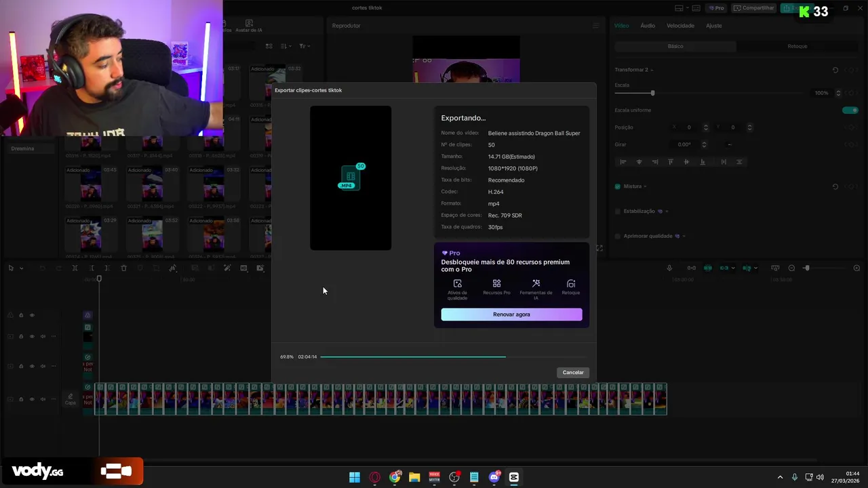
Task: Switch to the Ajuste tab
Action: click(713, 26)
